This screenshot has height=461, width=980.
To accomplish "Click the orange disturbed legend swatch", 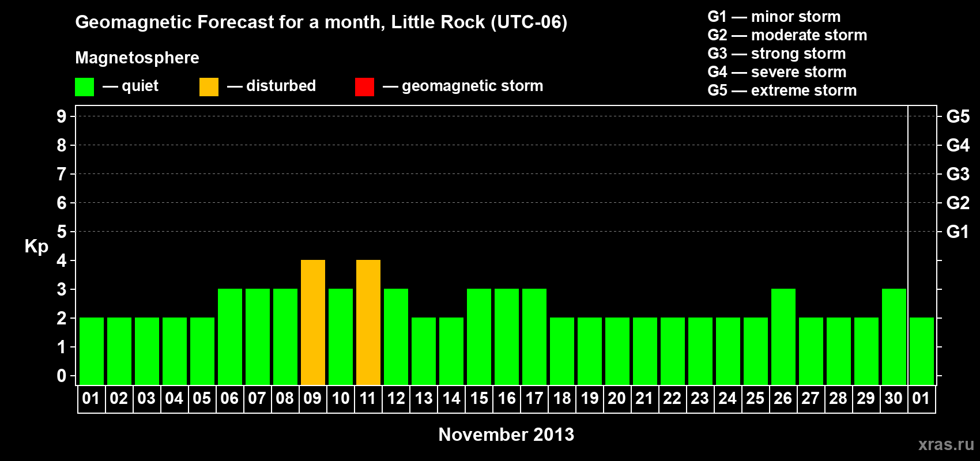I will click(x=209, y=87).
